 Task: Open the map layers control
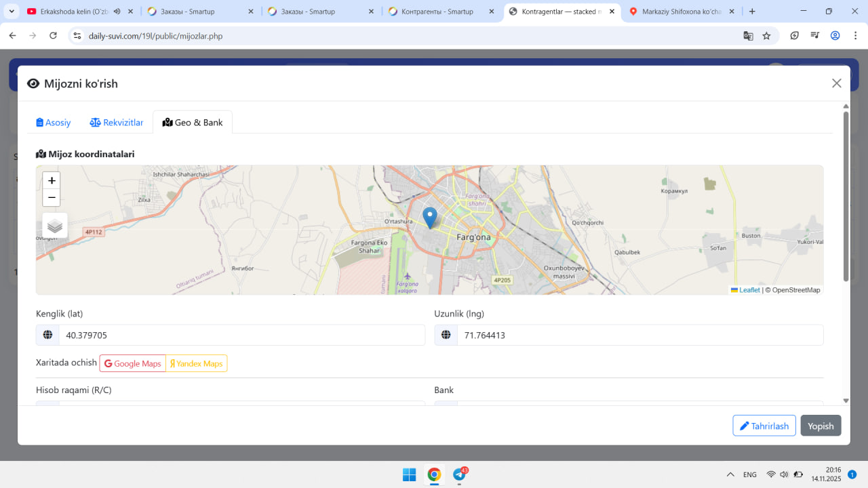pos(55,226)
